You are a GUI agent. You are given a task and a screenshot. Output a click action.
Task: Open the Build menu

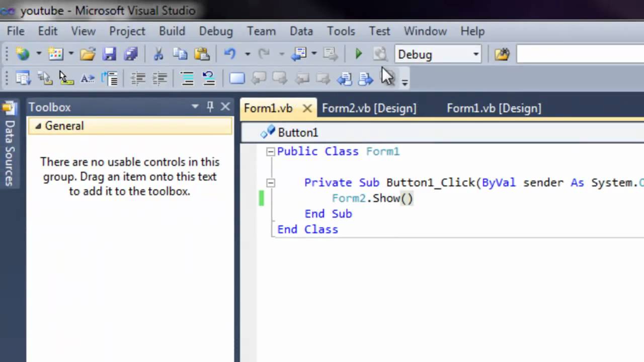[172, 31]
